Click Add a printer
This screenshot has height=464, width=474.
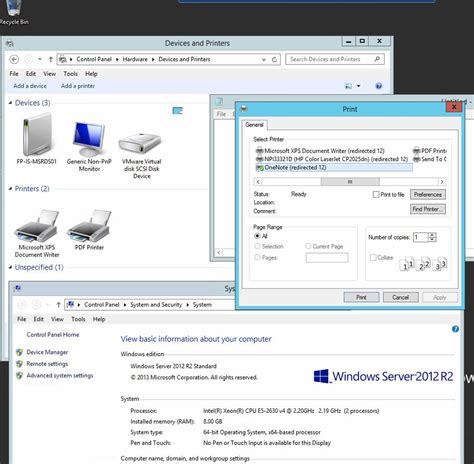tap(78, 86)
